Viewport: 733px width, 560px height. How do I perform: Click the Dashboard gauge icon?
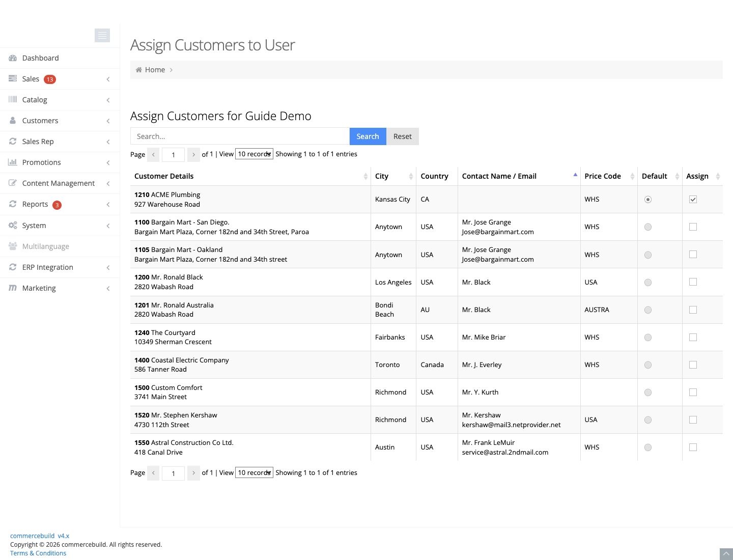pyautogui.click(x=13, y=58)
